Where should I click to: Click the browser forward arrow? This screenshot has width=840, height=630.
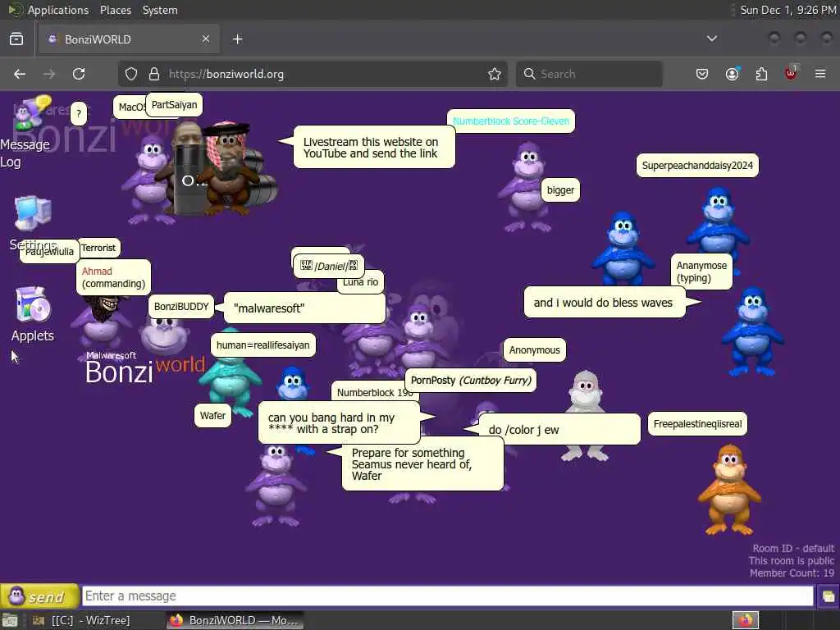point(49,74)
